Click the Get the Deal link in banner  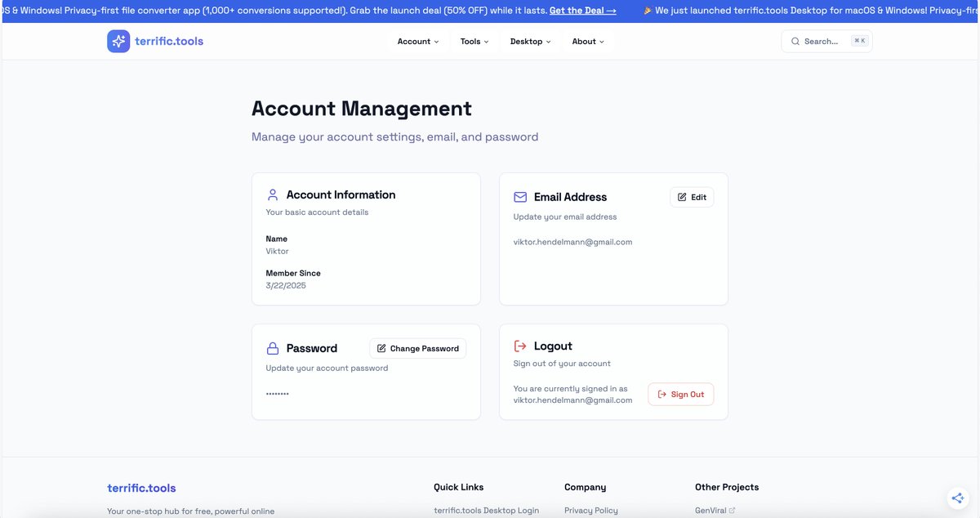click(x=581, y=10)
